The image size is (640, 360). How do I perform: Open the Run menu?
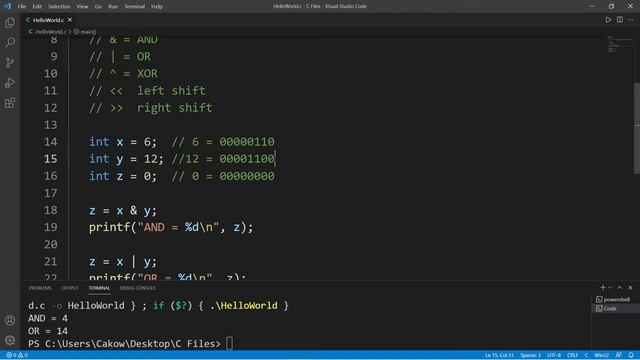coord(113,7)
